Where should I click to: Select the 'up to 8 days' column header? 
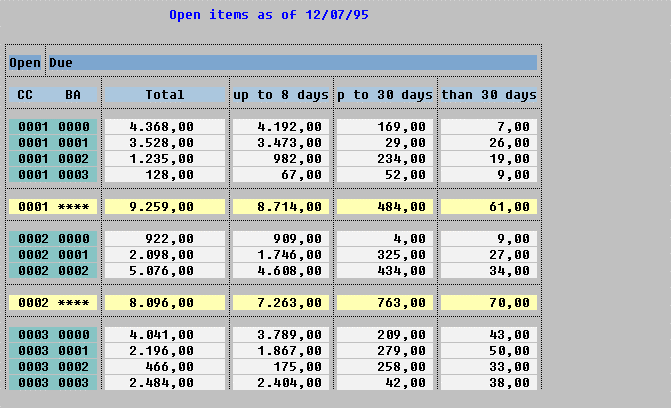click(281, 95)
